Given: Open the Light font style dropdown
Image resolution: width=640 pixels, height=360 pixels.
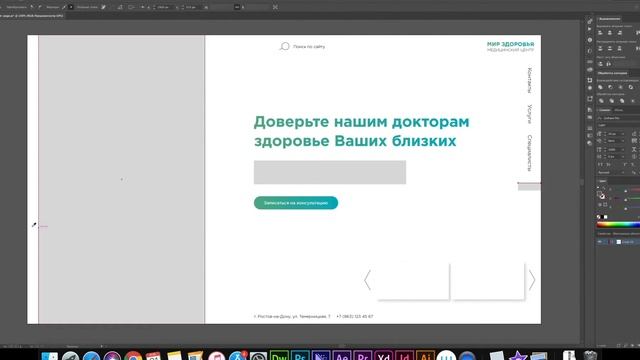Looking at the screenshot, I should [618, 125].
